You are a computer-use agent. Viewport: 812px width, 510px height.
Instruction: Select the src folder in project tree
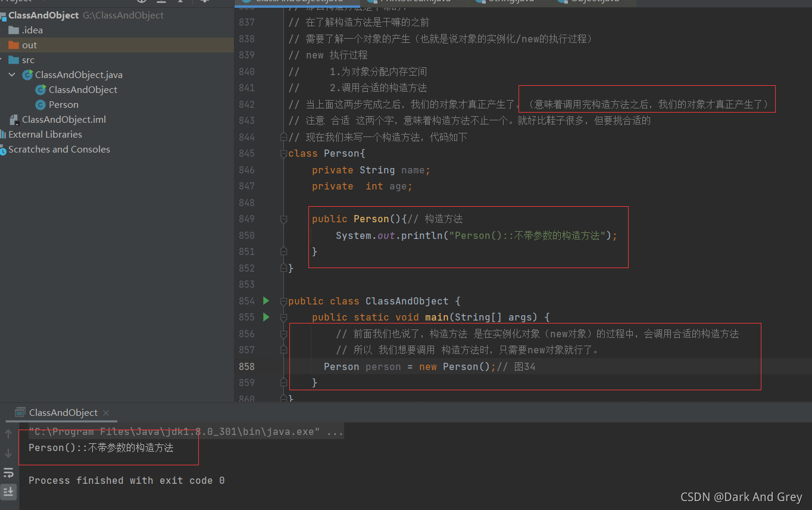pyautogui.click(x=28, y=60)
